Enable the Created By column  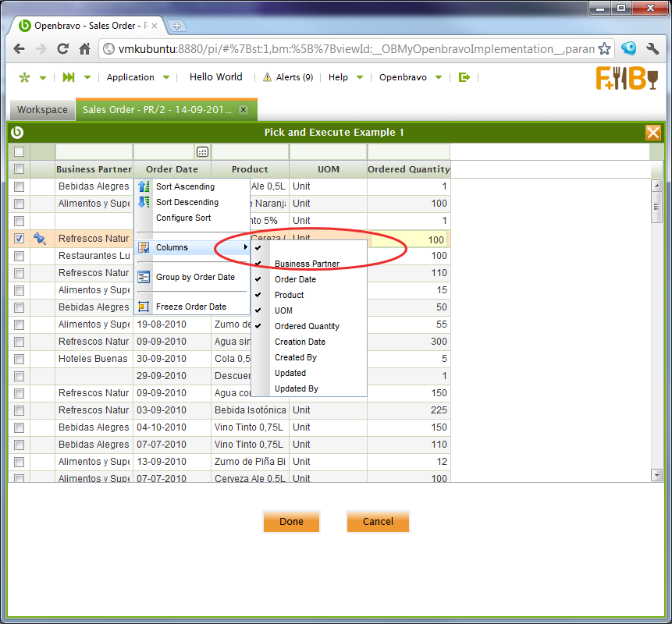pos(296,357)
